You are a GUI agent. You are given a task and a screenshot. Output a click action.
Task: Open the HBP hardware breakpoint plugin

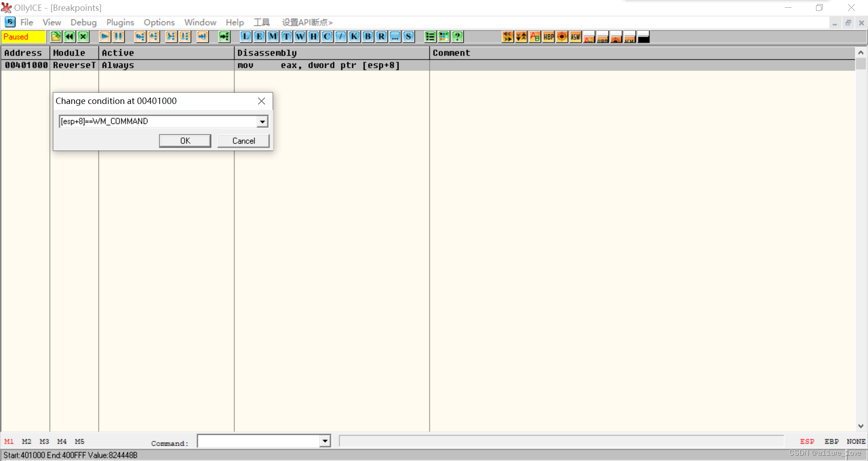point(548,37)
